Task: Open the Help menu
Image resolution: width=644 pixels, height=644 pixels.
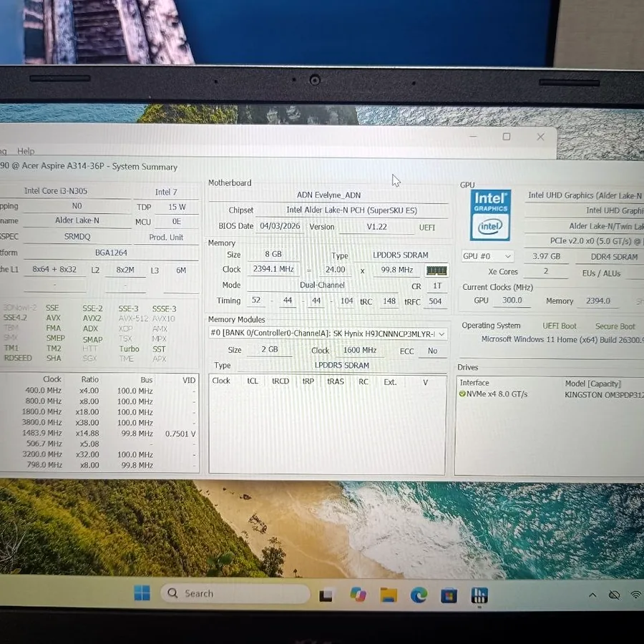Action: pos(26,151)
